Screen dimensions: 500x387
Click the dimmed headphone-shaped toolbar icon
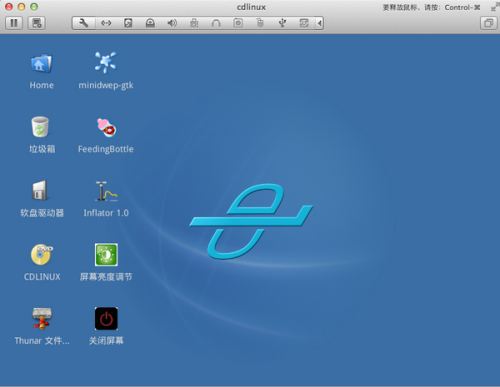pyautogui.click(x=216, y=23)
